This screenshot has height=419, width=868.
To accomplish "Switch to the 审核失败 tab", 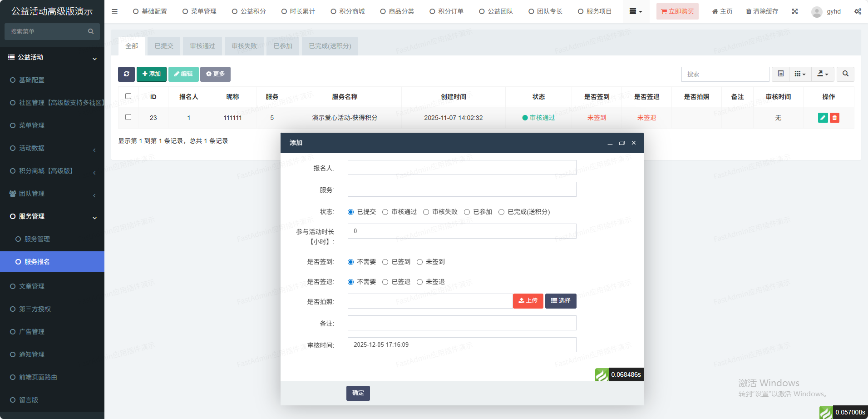I will (244, 46).
